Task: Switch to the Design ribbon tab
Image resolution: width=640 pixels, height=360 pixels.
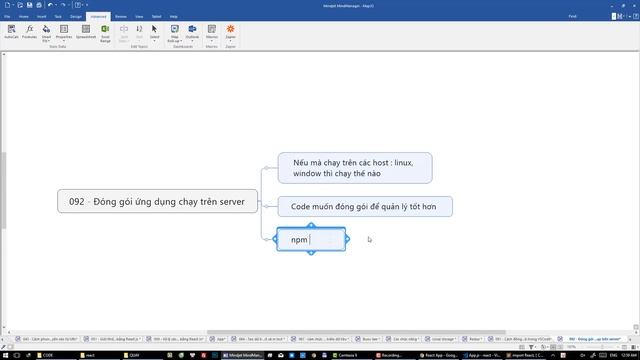Action: tap(76, 17)
